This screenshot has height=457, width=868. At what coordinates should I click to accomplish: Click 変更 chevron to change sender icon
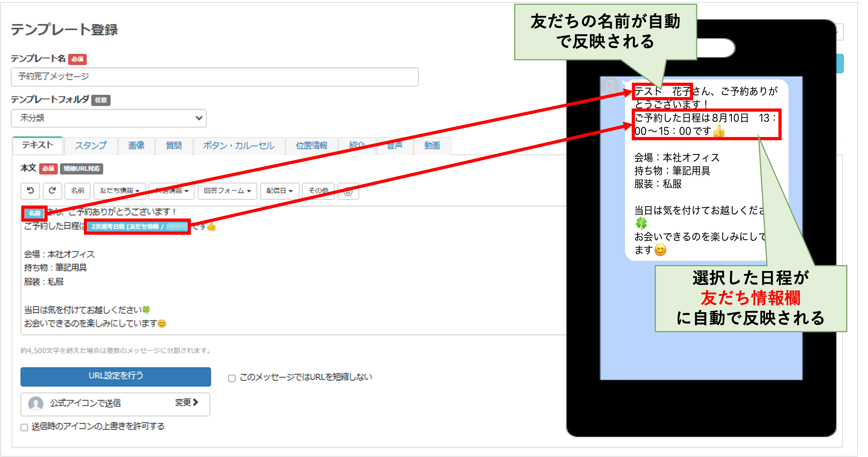click(x=187, y=402)
